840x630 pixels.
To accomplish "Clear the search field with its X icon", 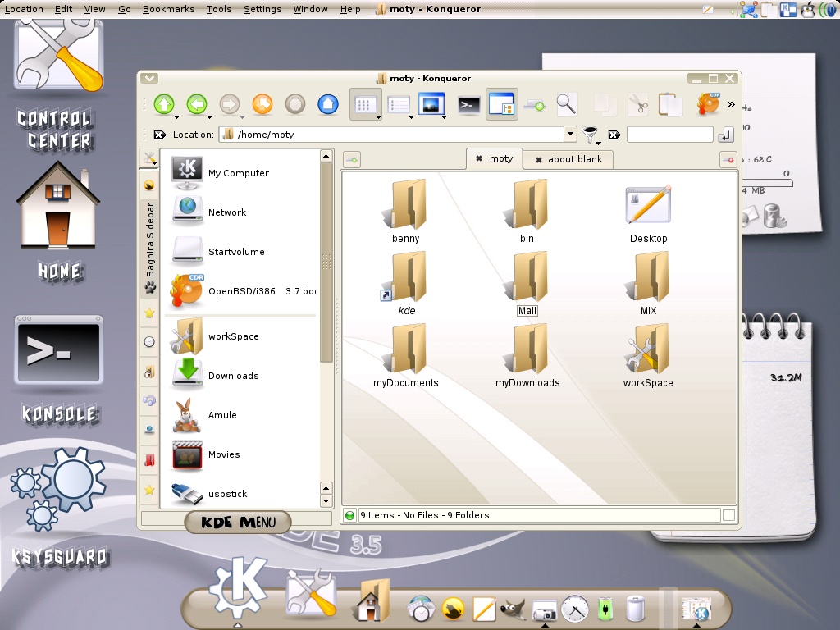I will (614, 135).
